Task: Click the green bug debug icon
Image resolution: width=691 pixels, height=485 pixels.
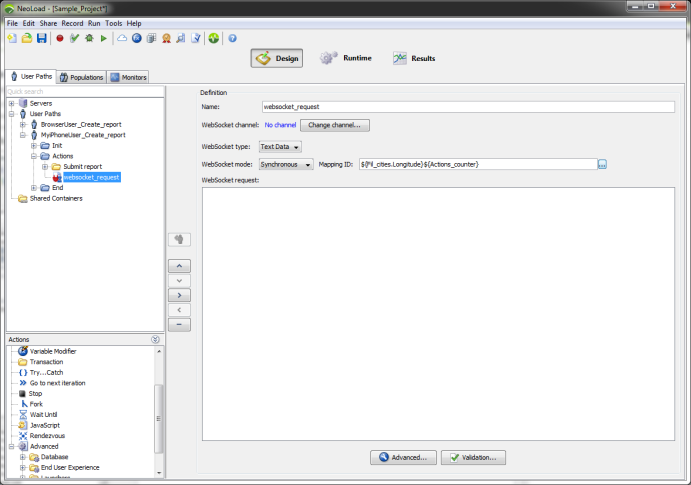Action: [x=89, y=38]
